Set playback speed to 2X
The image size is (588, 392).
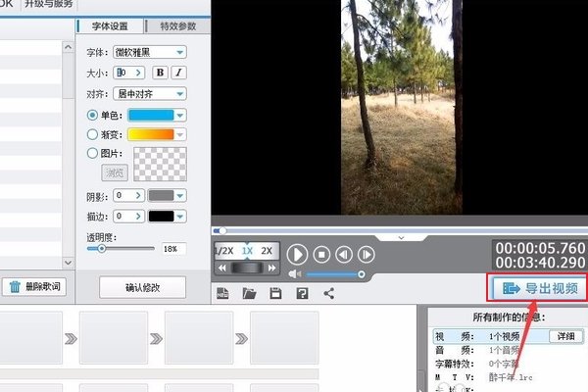(x=267, y=251)
